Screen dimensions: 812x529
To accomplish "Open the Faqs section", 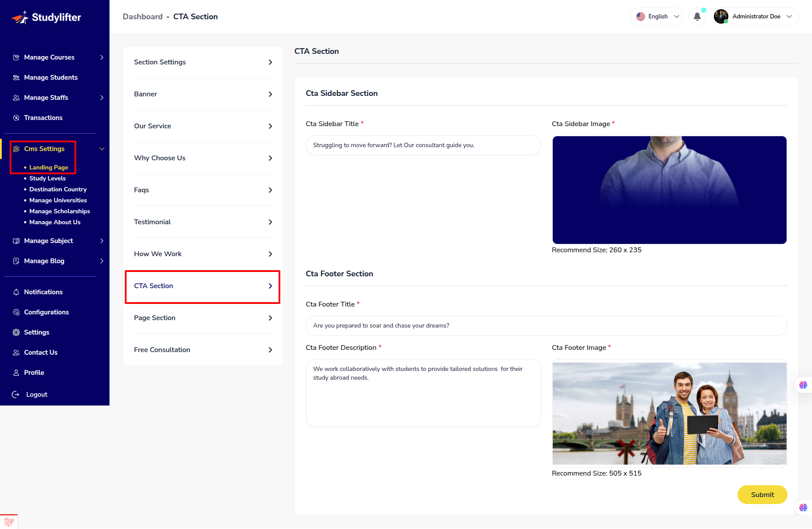I will (203, 190).
